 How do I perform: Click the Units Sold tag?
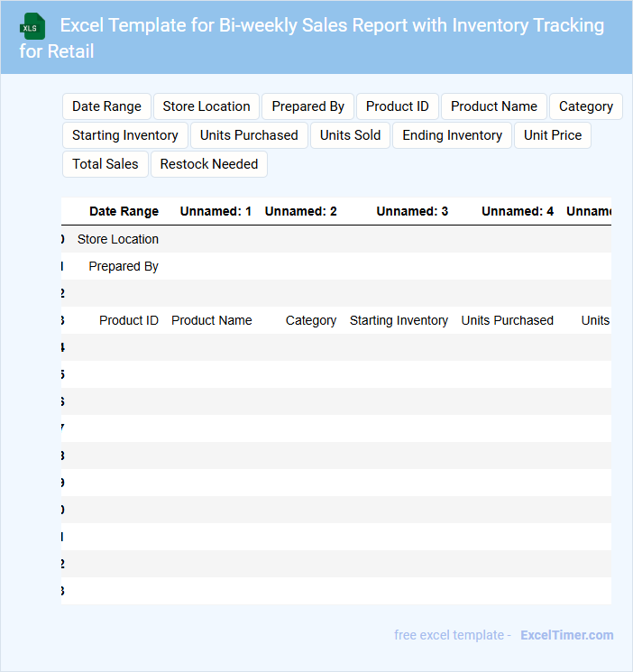[x=350, y=135]
